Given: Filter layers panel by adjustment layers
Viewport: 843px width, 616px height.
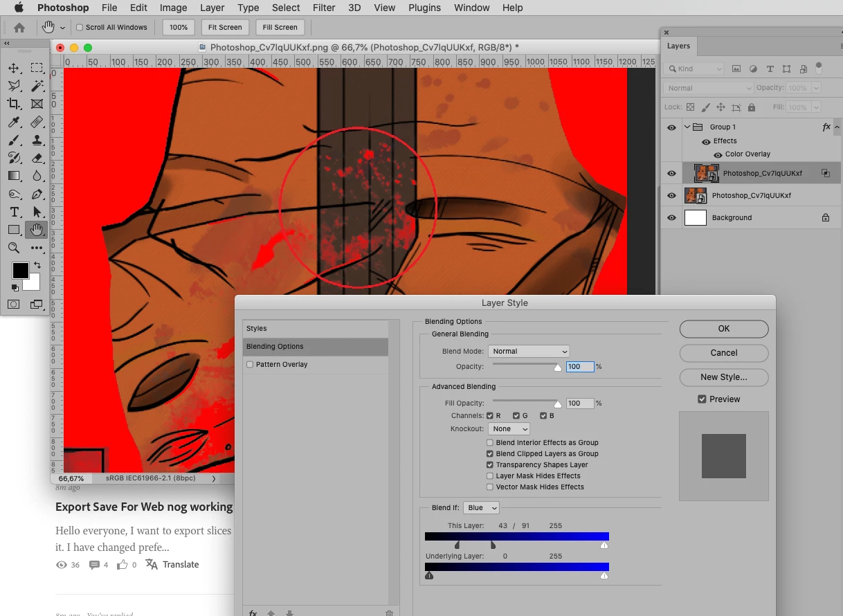Looking at the screenshot, I should 753,69.
